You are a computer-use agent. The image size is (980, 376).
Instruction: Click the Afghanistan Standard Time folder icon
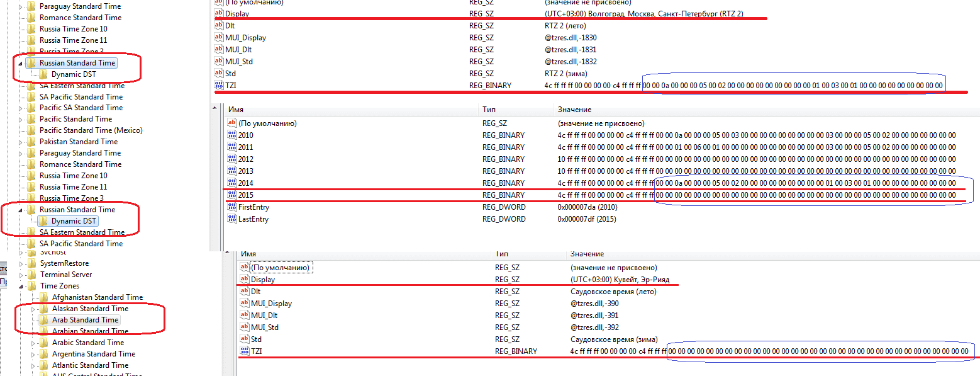pos(44,297)
